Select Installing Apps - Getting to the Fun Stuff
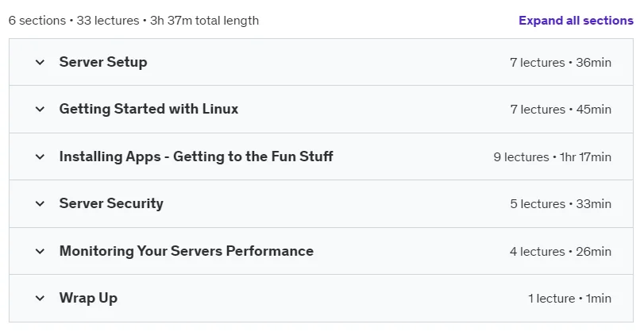This screenshot has width=644, height=332. [x=196, y=156]
